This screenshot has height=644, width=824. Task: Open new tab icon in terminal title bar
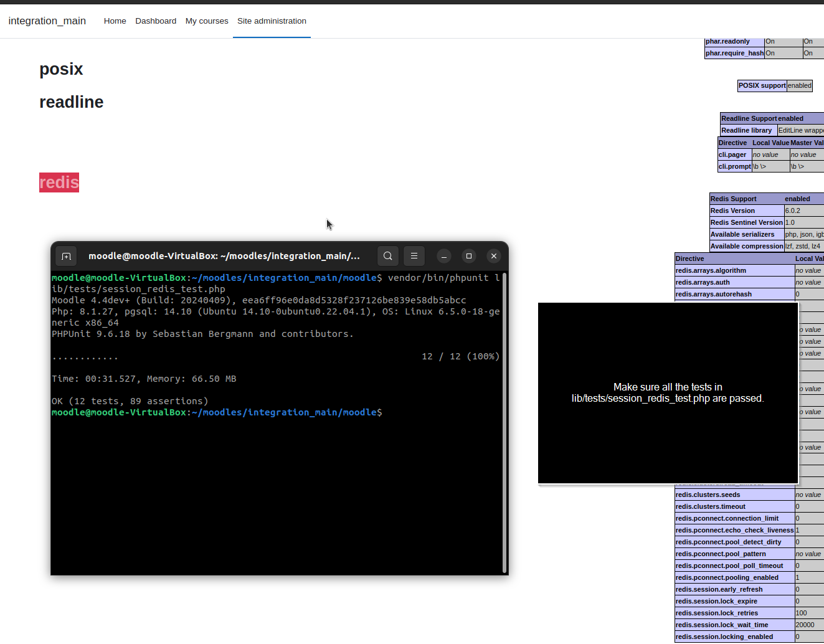click(x=67, y=256)
